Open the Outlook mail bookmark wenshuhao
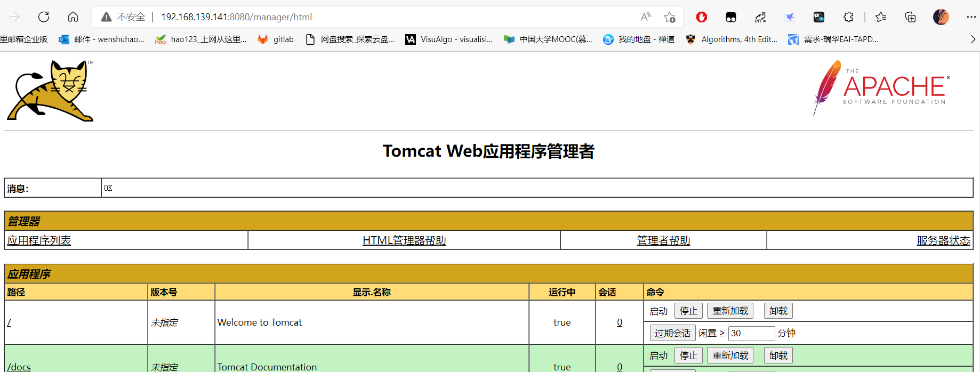 point(101,39)
